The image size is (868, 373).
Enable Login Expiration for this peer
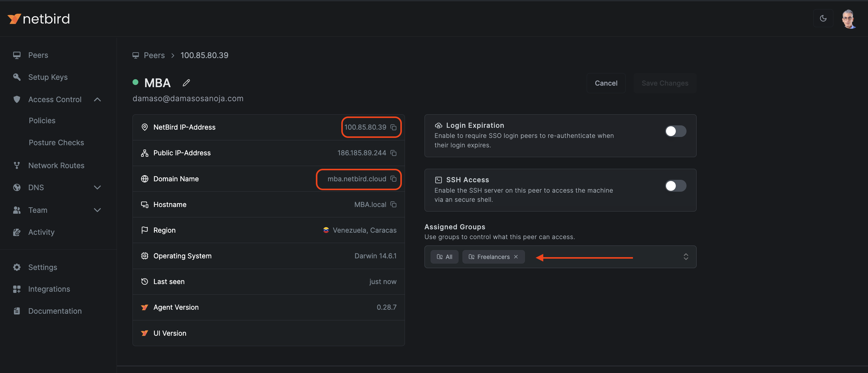[x=675, y=131]
